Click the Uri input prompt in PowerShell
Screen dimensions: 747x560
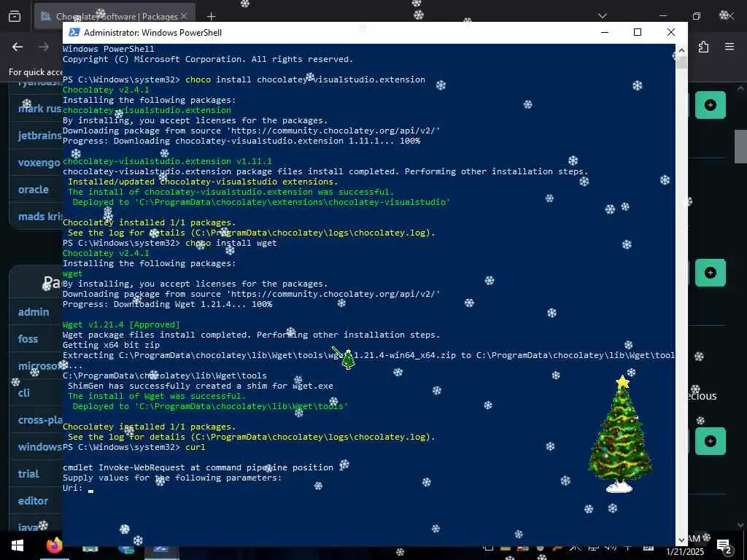79,488
